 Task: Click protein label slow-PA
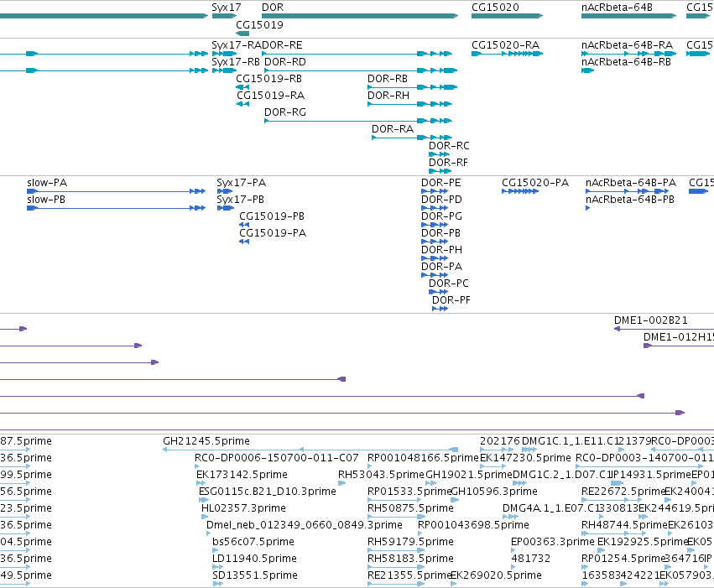click(47, 183)
